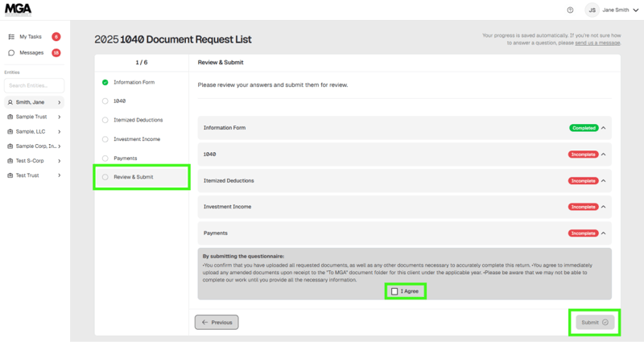Click the Review & Submit panel heading
644x342 pixels.
coord(221,63)
